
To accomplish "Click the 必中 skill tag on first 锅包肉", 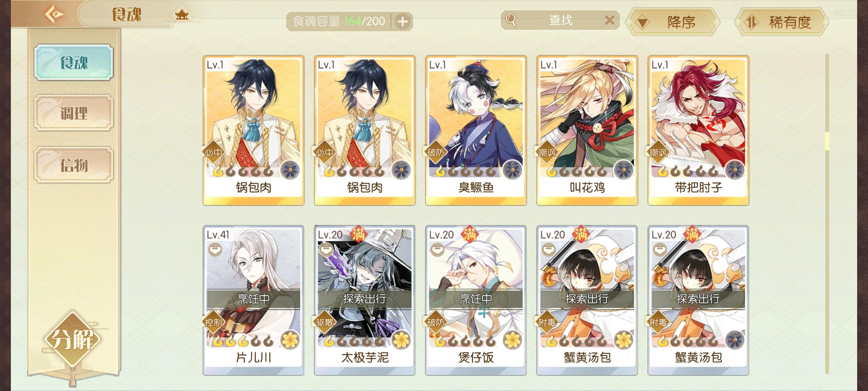I will pyautogui.click(x=213, y=152).
